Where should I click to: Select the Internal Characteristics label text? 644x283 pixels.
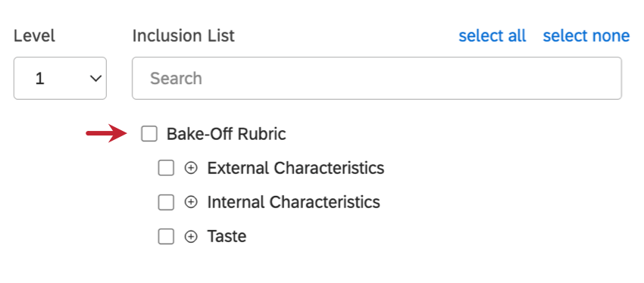click(293, 202)
